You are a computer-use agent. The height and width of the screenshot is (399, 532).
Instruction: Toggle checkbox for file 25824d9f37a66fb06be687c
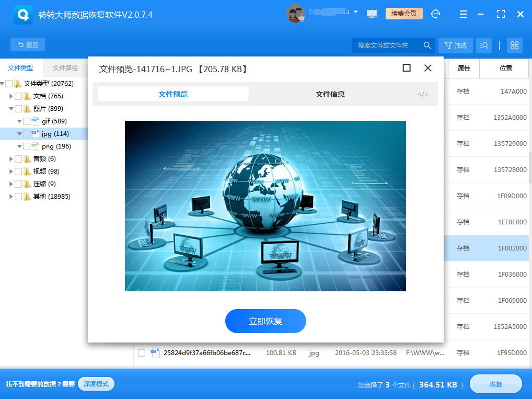coord(142,353)
